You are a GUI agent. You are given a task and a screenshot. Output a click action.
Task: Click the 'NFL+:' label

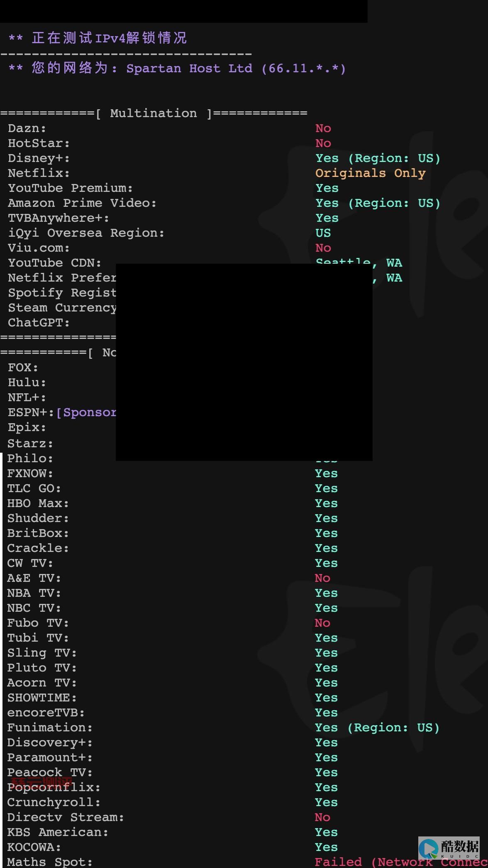(x=27, y=397)
